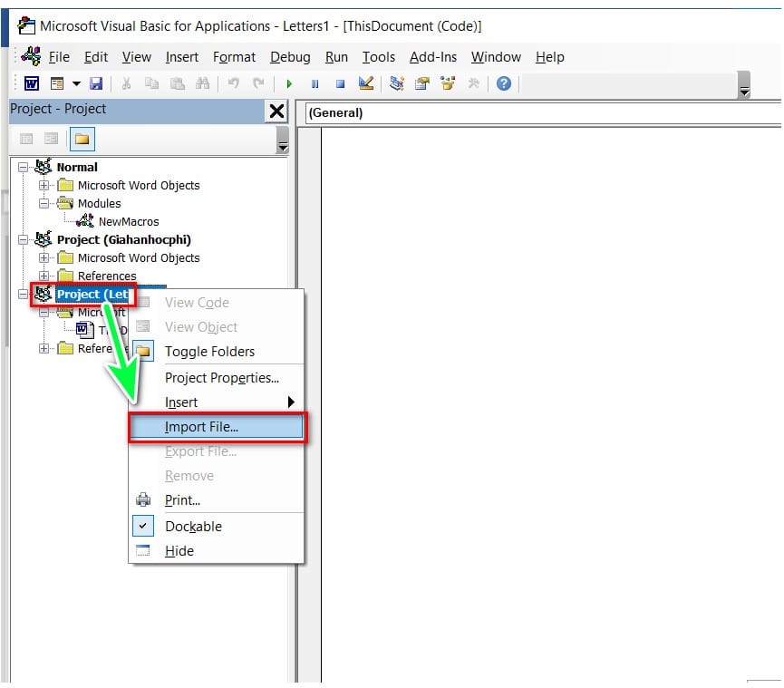This screenshot has width=784, height=688.
Task: Open the File menu
Action: (x=59, y=57)
